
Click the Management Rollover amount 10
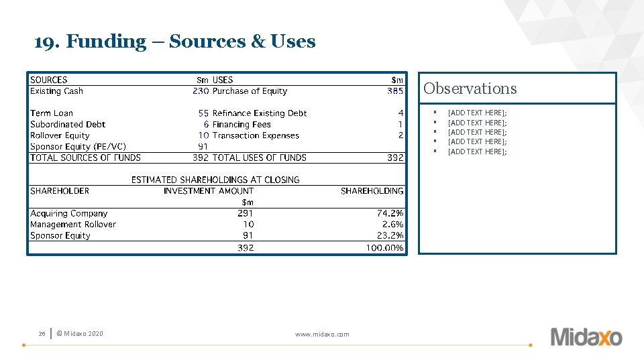click(x=248, y=225)
